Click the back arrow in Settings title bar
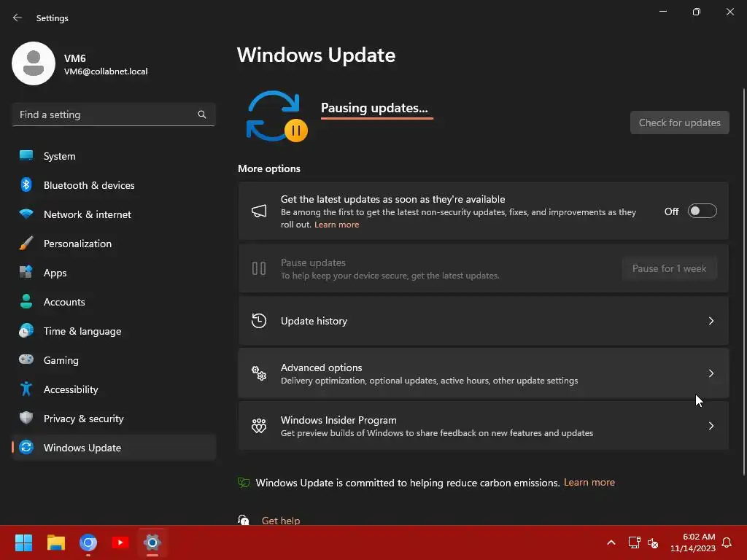Screen dimensions: 747x560 [18, 17]
